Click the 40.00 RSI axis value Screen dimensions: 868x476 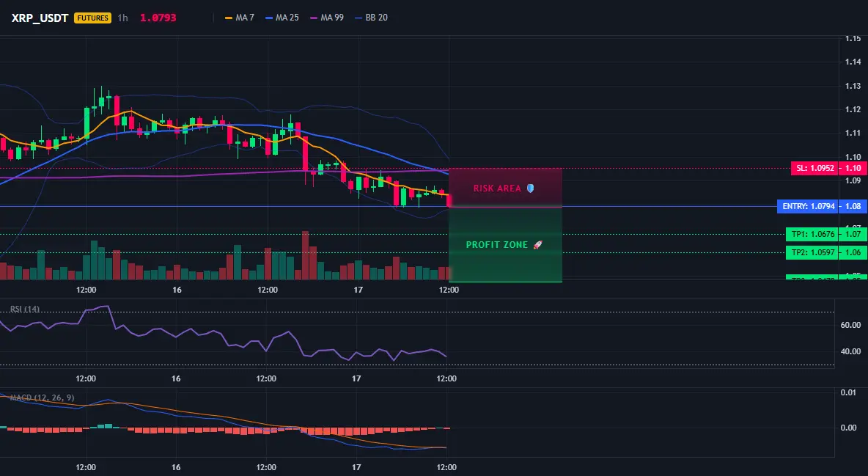click(851, 351)
